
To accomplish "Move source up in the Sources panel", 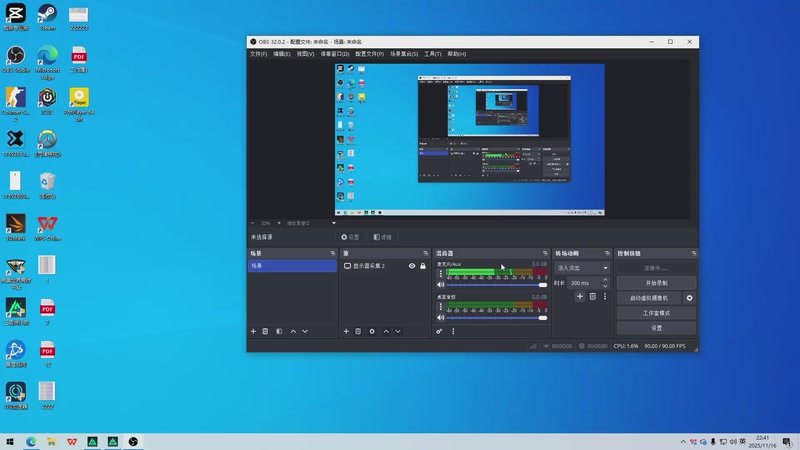I will [x=386, y=331].
